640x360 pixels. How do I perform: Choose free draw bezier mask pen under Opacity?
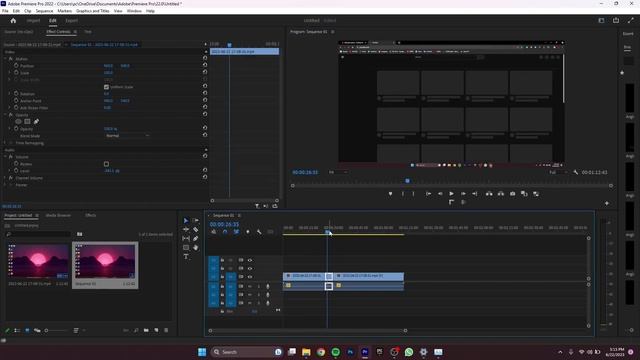point(36,122)
